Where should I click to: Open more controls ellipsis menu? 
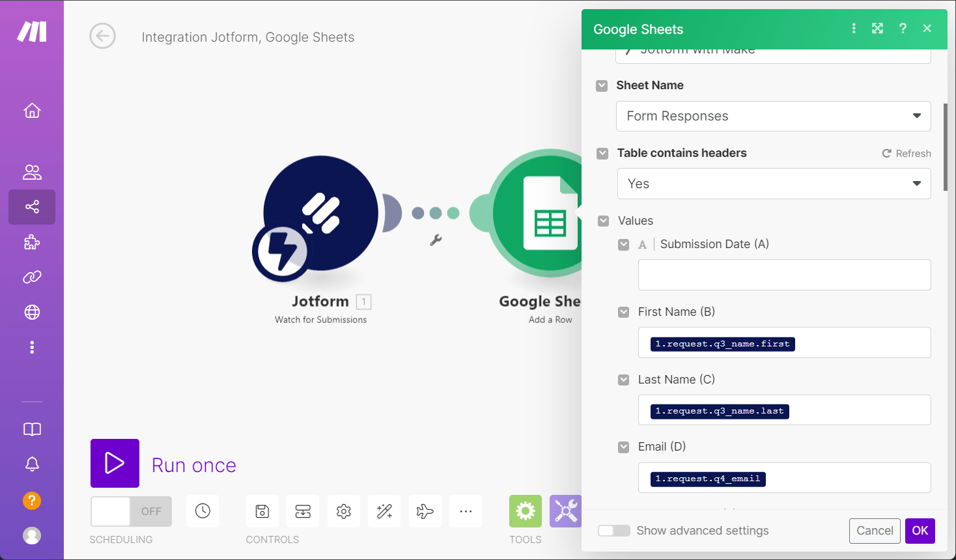coord(466,511)
